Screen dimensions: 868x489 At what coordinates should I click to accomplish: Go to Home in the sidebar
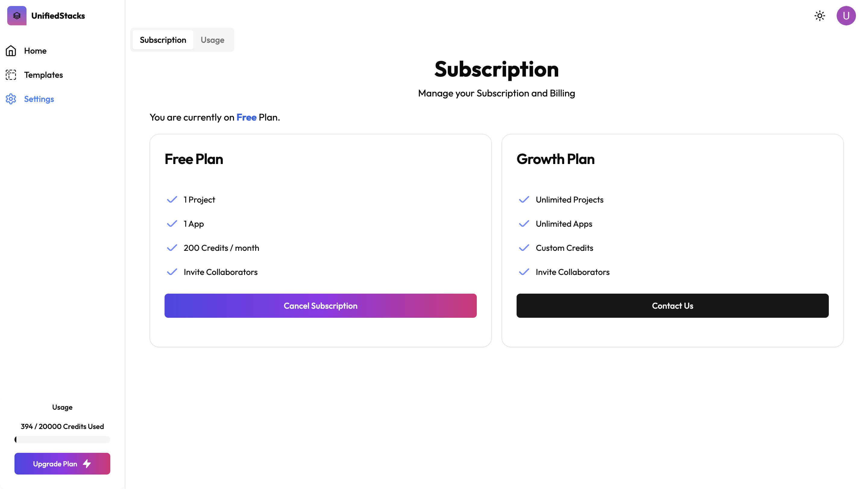[x=35, y=51]
